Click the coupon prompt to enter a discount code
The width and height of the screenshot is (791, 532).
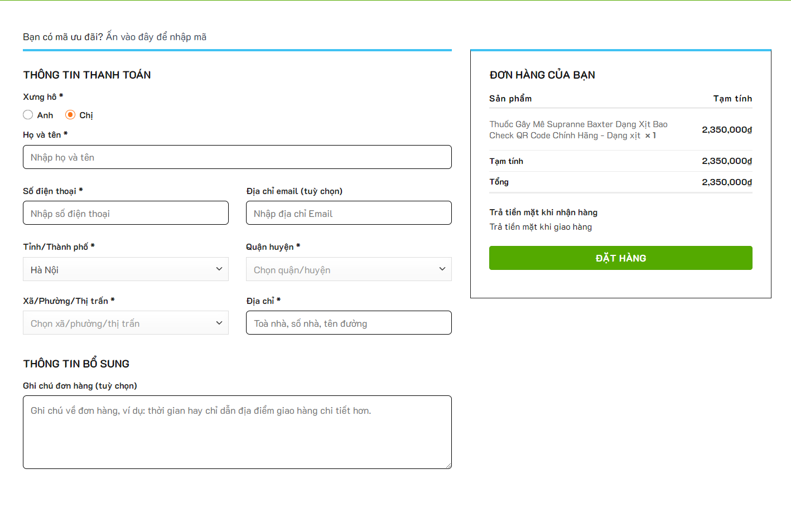(114, 37)
